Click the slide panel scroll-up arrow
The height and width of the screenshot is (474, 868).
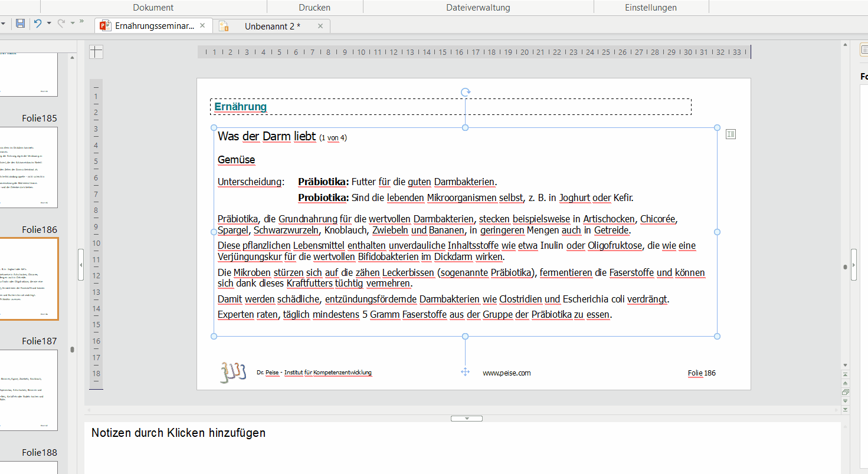[72, 57]
